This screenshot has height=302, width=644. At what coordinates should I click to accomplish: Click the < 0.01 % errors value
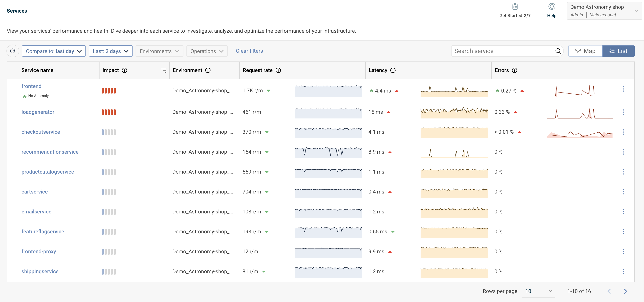click(x=504, y=132)
